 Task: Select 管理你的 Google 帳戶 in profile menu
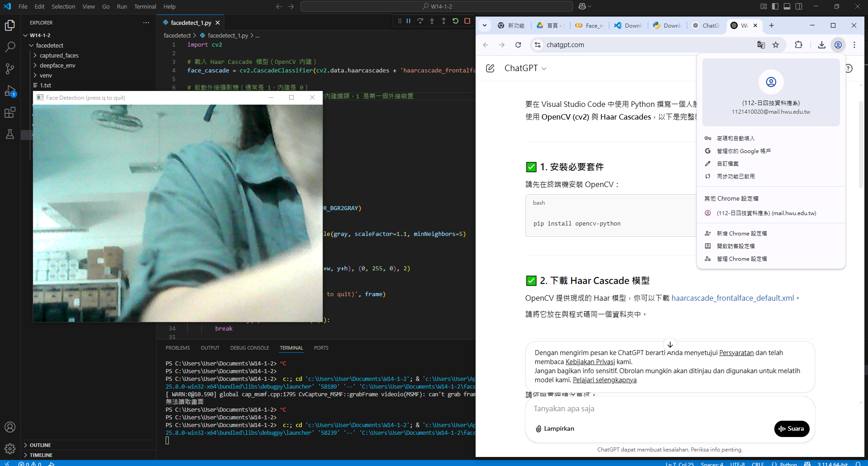click(x=744, y=151)
